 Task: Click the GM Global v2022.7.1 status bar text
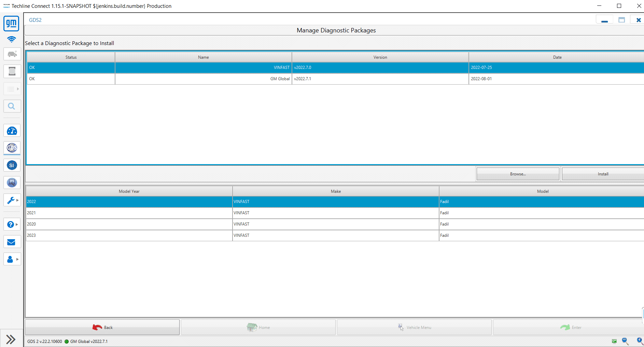click(x=89, y=342)
